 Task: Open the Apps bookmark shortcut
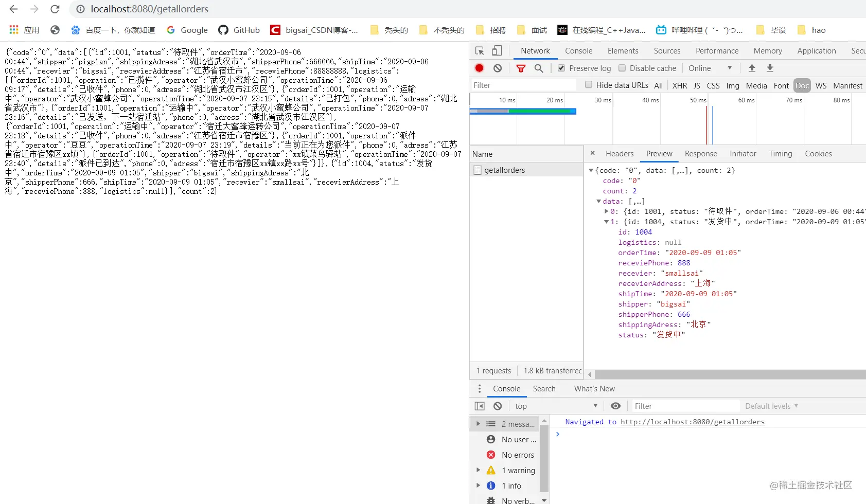24,30
